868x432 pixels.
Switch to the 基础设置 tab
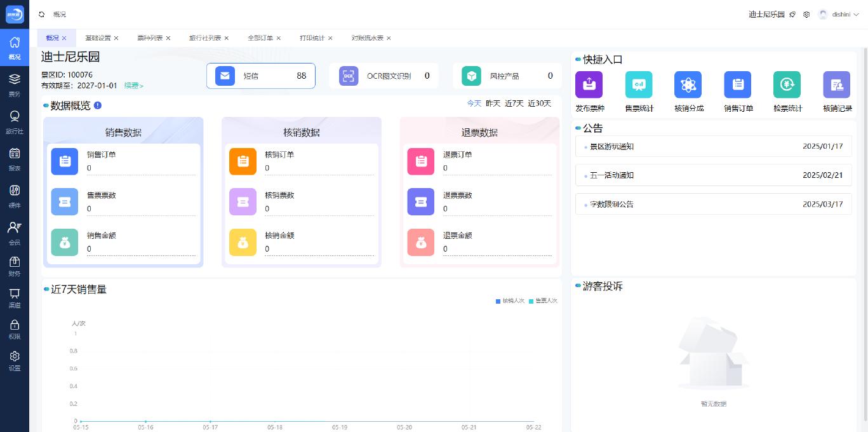pos(98,38)
